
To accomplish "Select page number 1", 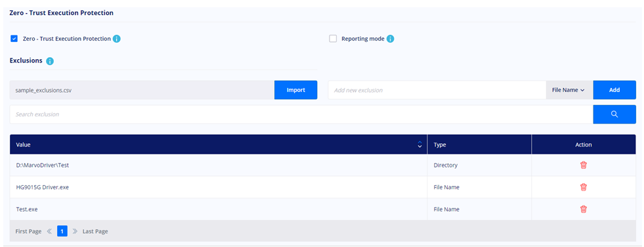I will point(62,231).
